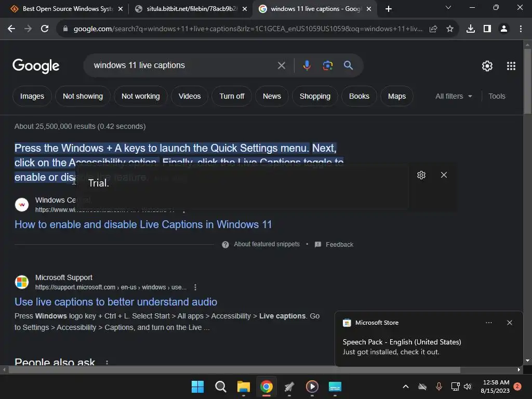Open Google quick settings gear
This screenshot has width=532, height=399.
click(487, 66)
